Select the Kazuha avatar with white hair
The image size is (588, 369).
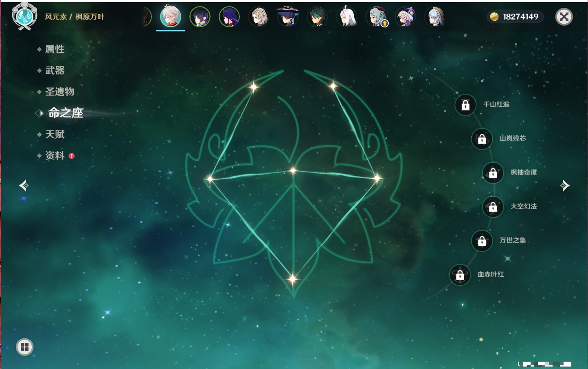[x=171, y=16]
